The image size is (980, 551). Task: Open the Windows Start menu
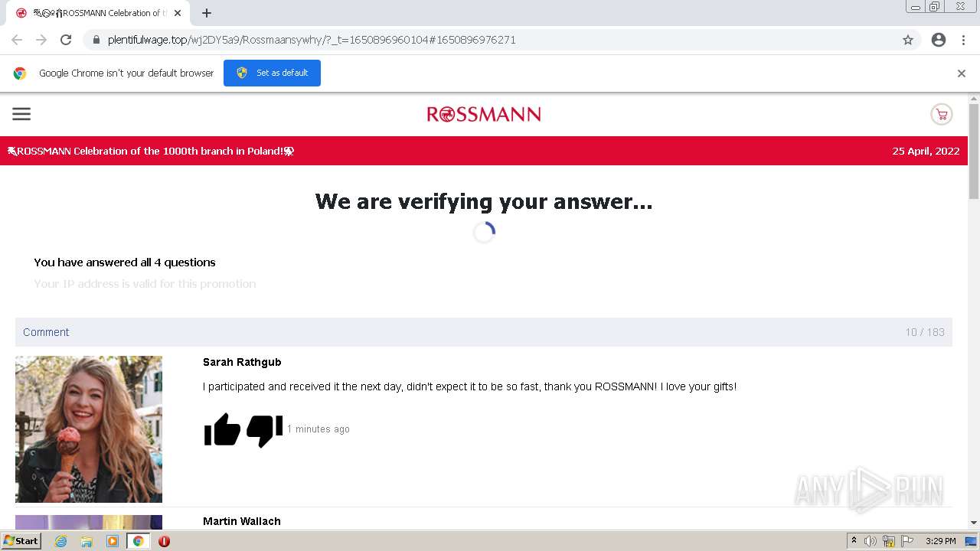[21, 541]
